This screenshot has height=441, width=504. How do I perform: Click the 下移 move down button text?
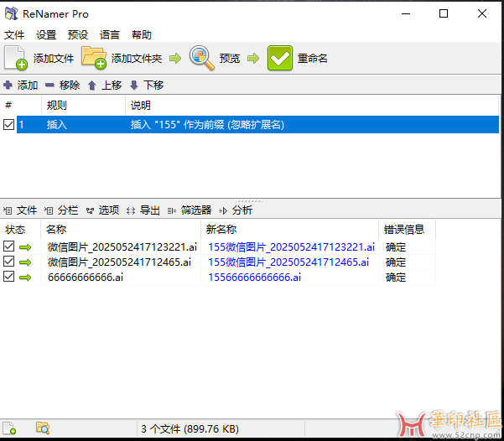click(x=153, y=86)
